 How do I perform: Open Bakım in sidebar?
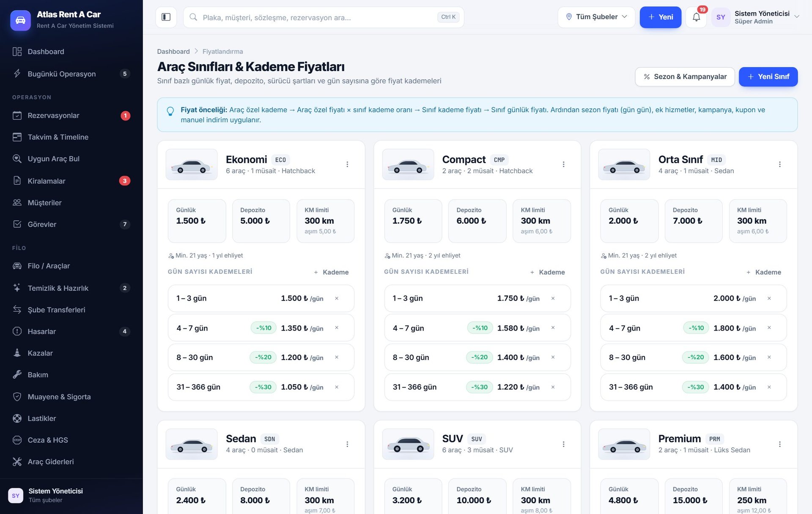click(71, 375)
